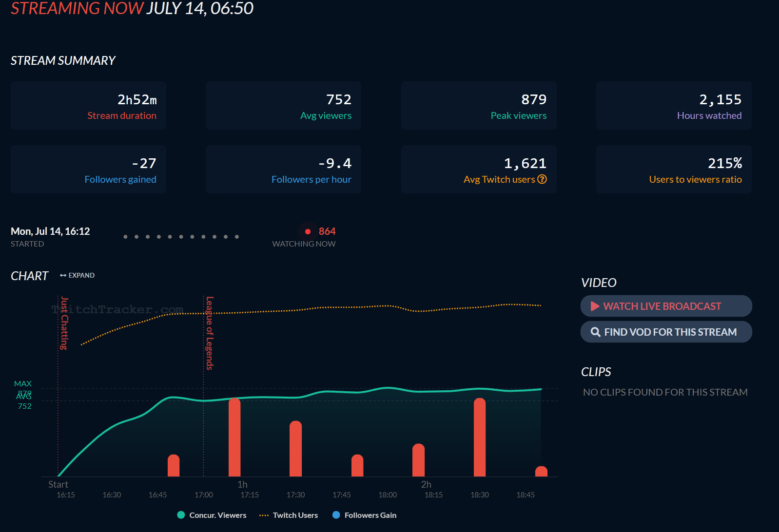Click the 16:30 axis label
The image size is (779, 532).
[x=112, y=494]
